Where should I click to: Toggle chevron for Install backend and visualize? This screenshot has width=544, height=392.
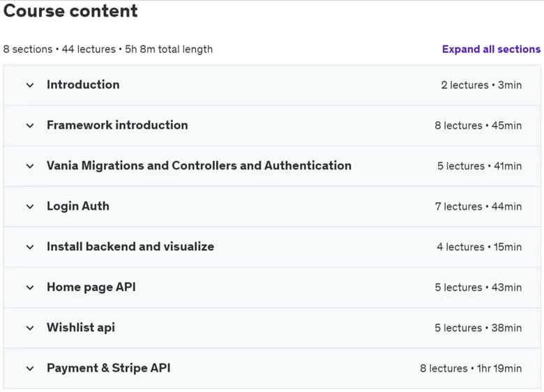coord(30,247)
